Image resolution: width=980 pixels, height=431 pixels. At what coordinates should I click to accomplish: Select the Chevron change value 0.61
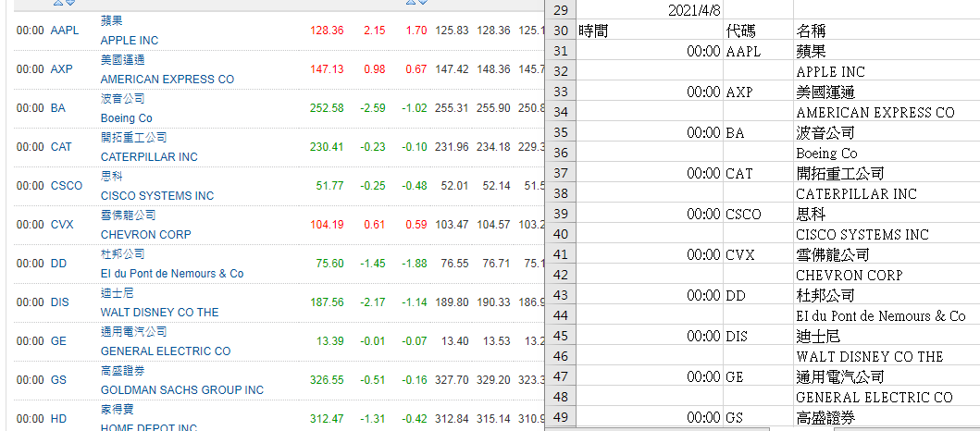click(x=375, y=224)
